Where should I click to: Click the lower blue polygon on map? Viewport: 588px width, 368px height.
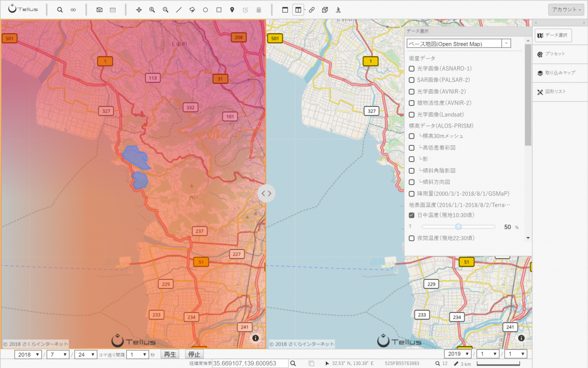tap(140, 180)
